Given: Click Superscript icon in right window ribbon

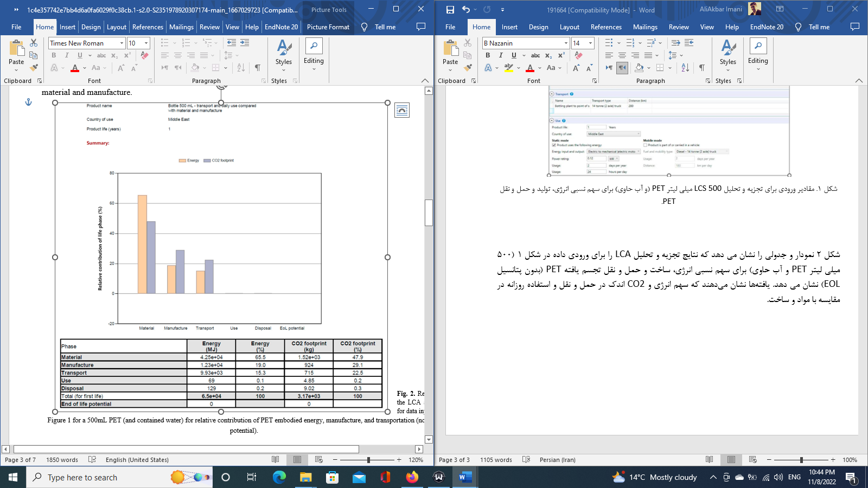Looking at the screenshot, I should (x=561, y=55).
